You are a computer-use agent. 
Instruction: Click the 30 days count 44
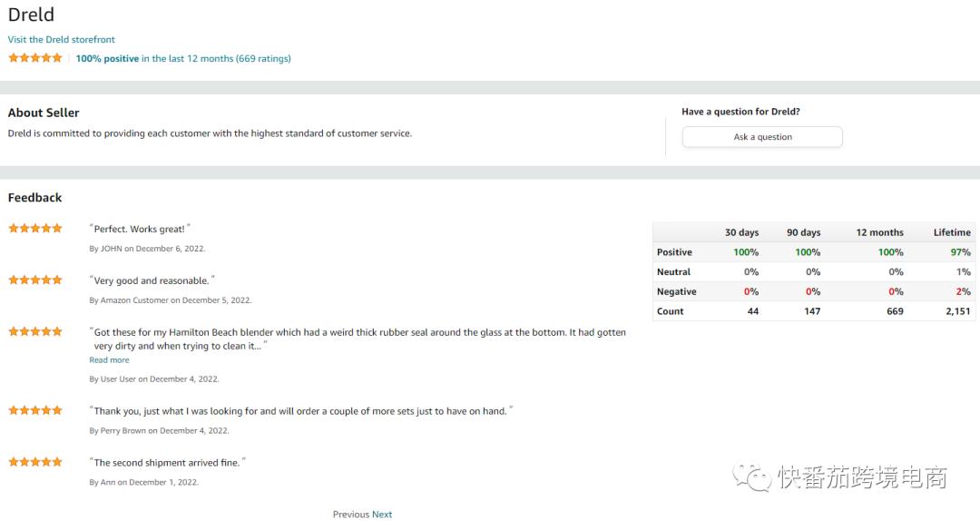753,310
